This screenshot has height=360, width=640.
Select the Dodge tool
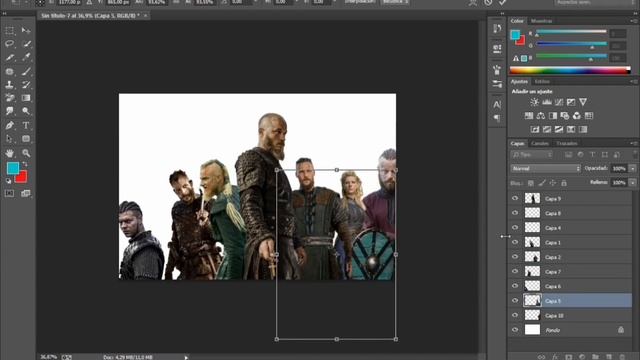pyautogui.click(x=26, y=111)
